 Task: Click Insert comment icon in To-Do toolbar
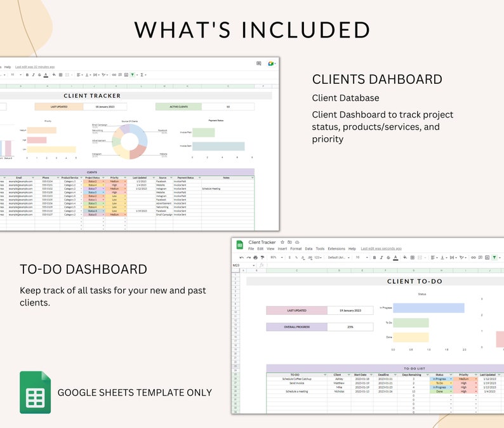pyautogui.click(x=481, y=258)
